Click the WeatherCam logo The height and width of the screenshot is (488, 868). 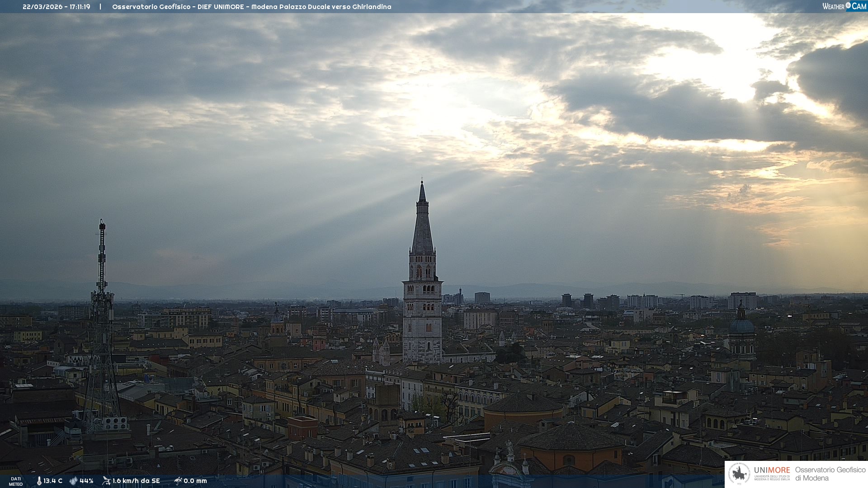(x=844, y=6)
